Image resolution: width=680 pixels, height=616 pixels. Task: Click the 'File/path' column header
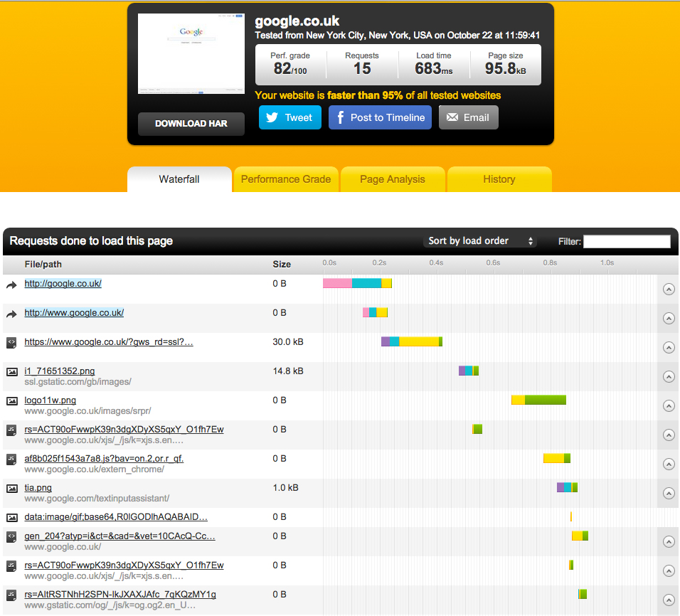(43, 264)
